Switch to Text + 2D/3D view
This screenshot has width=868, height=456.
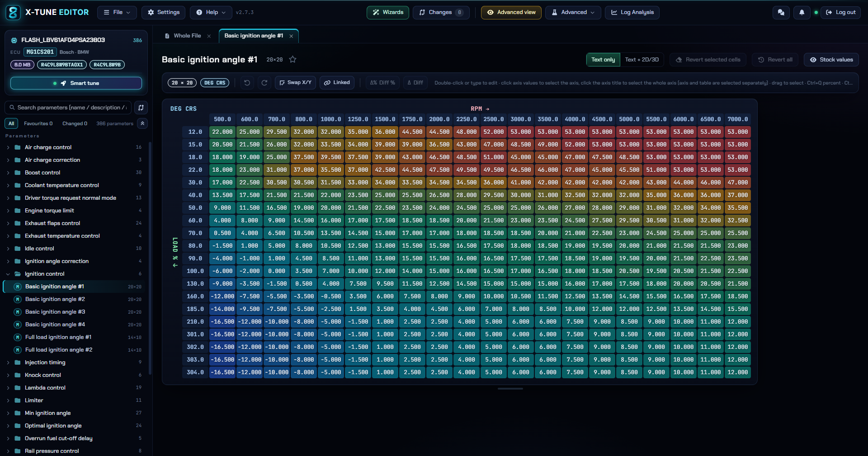pyautogui.click(x=642, y=60)
